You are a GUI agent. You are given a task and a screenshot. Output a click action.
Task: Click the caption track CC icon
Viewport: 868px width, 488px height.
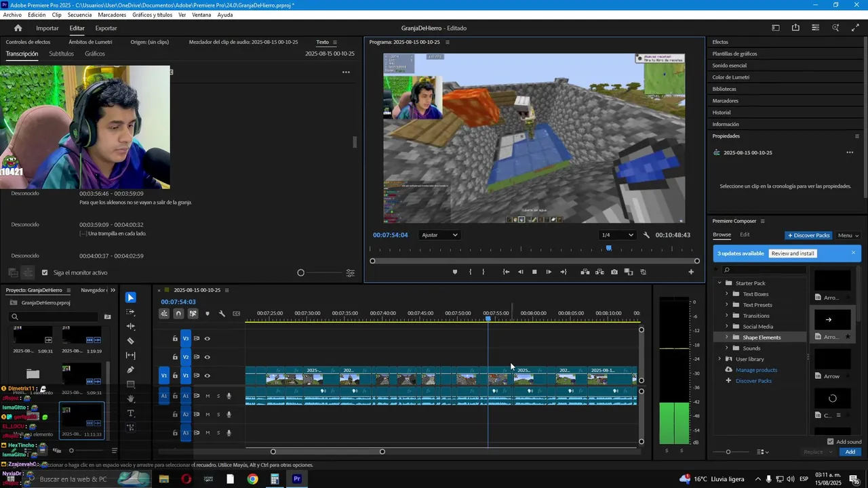click(x=236, y=314)
